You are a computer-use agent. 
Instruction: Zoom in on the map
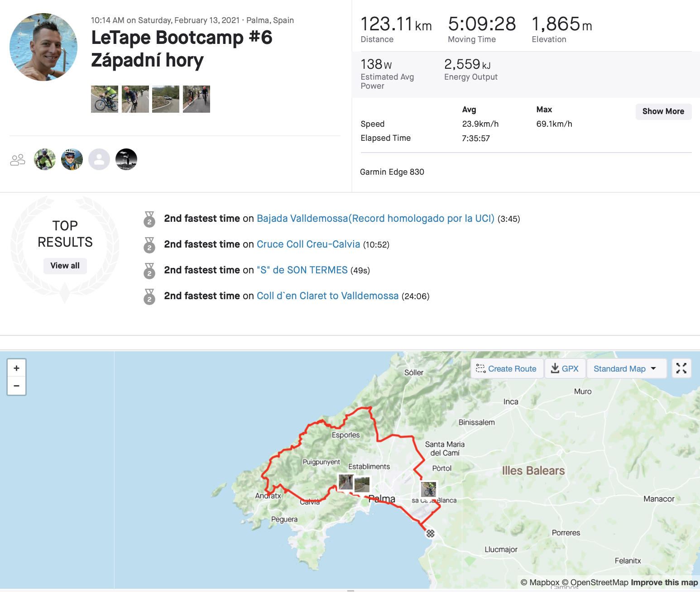(16, 368)
